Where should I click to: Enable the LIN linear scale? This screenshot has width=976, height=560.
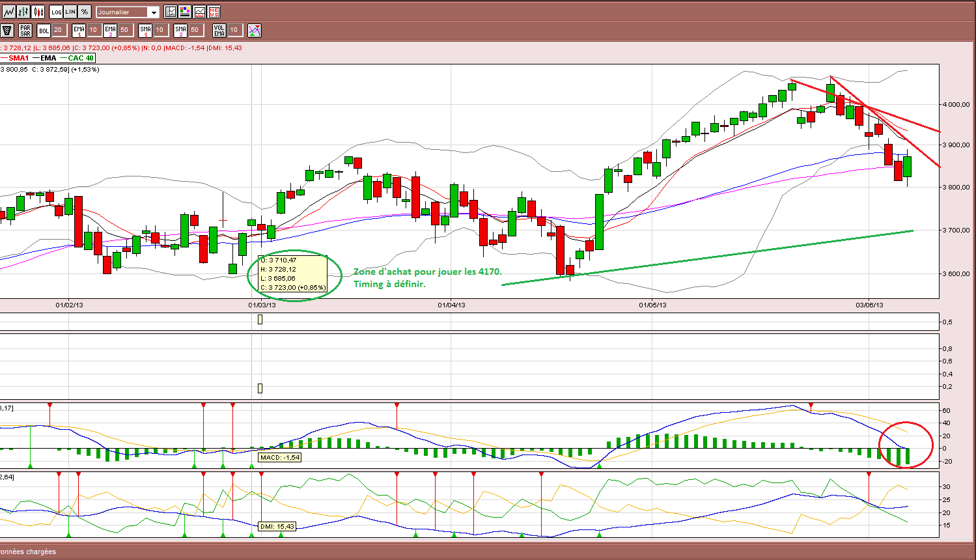[x=70, y=12]
